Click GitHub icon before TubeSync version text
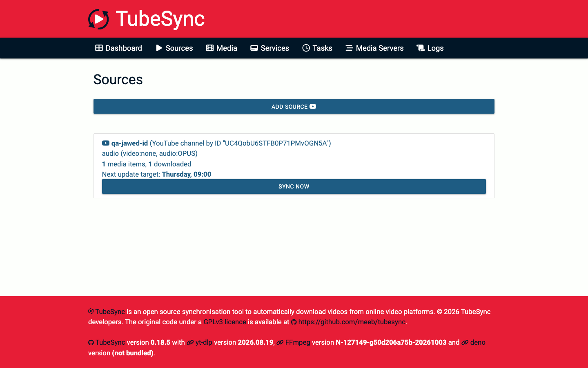588x368 pixels. (x=91, y=343)
